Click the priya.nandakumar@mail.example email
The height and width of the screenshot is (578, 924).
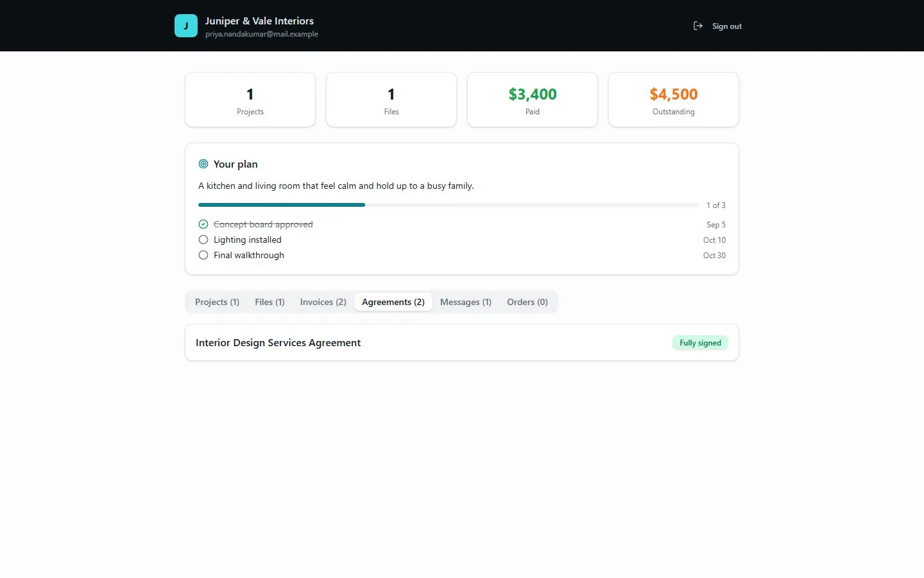point(262,34)
